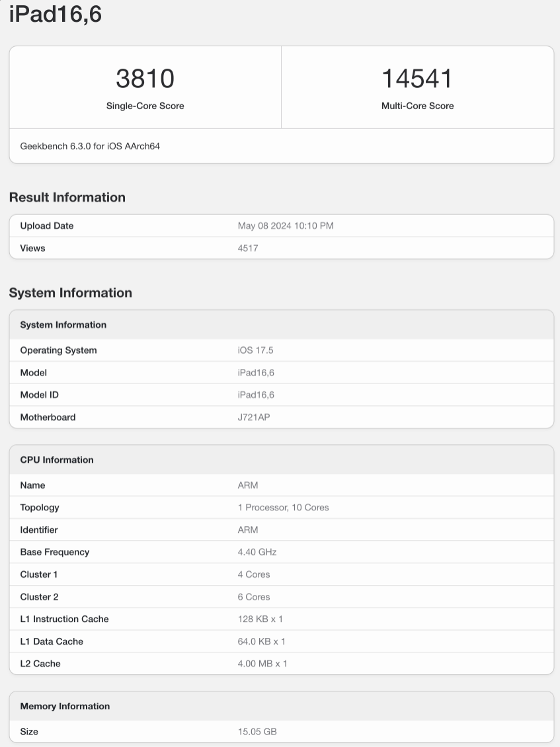This screenshot has width=560, height=747.
Task: Click the L1 Instruction Cache label
Action: [x=64, y=619]
